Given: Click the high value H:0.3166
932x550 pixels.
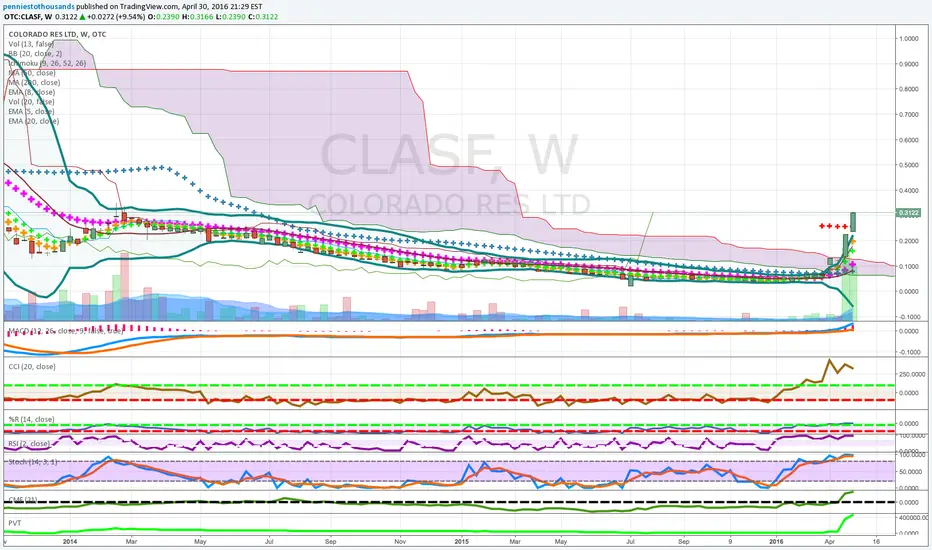Looking at the screenshot, I should 197,17.
